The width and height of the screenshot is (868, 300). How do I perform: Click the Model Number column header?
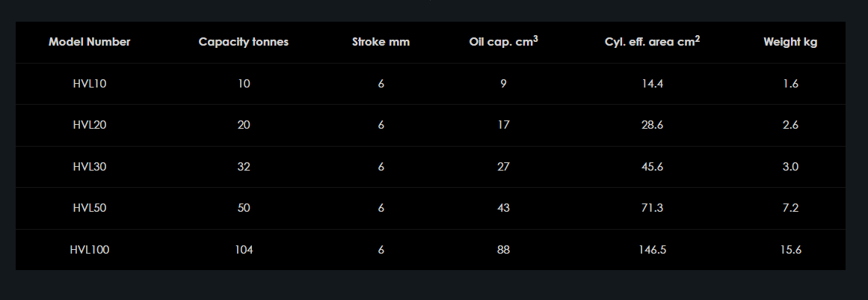coord(90,42)
